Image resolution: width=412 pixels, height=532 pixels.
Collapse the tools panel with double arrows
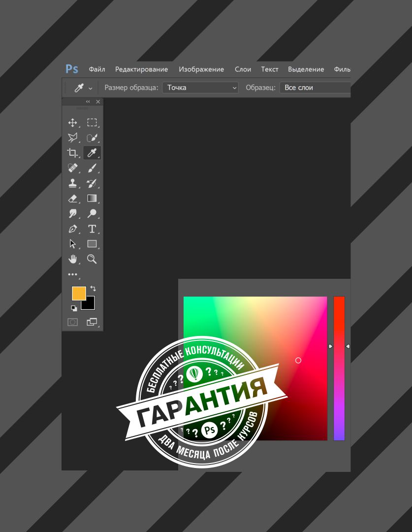88,102
